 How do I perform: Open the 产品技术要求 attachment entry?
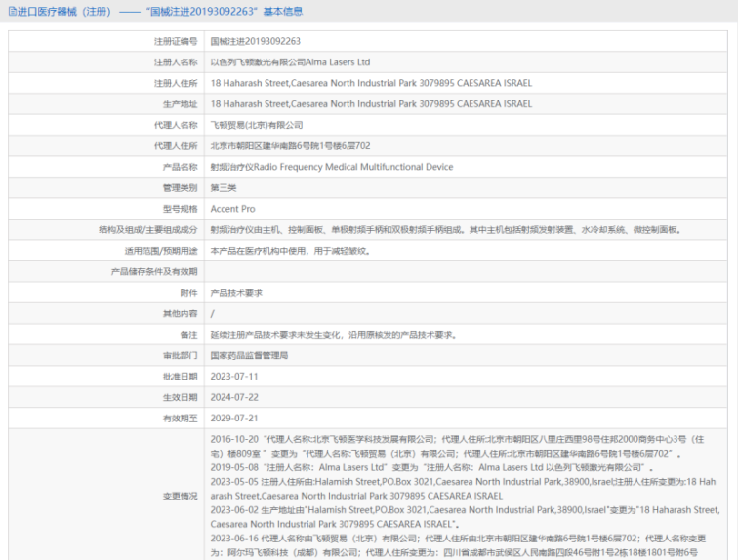coord(236,293)
